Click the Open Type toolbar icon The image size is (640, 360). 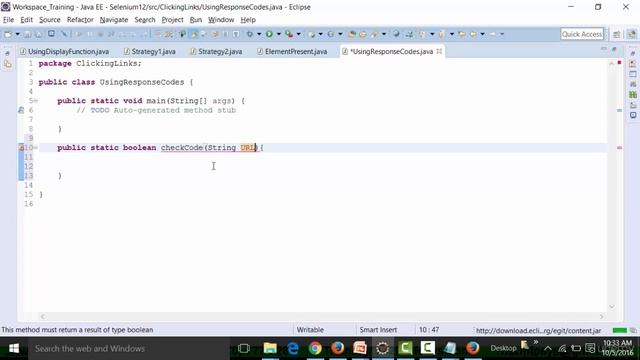tap(351, 34)
